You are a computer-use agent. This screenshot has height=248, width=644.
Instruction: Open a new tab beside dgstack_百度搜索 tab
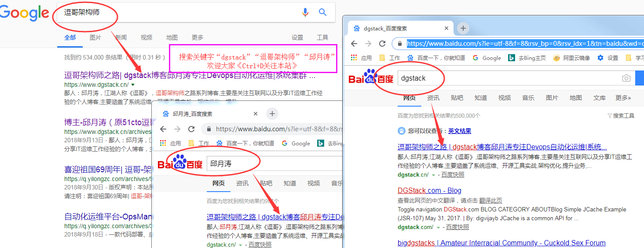(x=463, y=28)
